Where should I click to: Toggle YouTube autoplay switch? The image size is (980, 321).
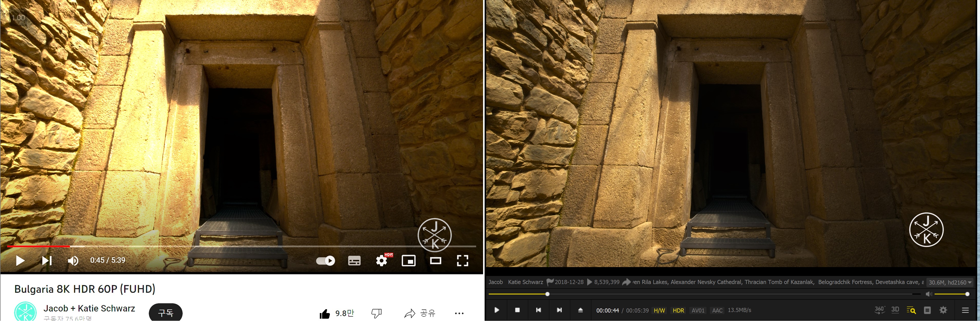(325, 260)
